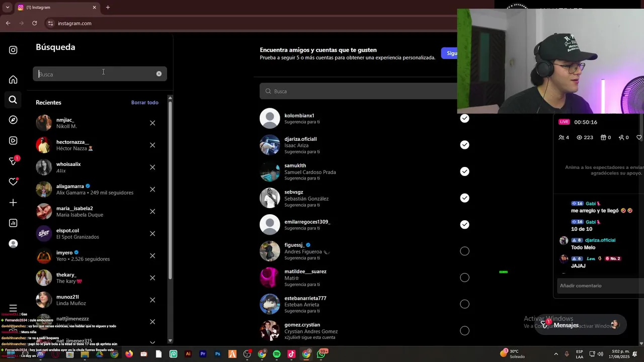644x362 pixels.
Task: Open the search magnifier in sidebar
Action: point(13,100)
